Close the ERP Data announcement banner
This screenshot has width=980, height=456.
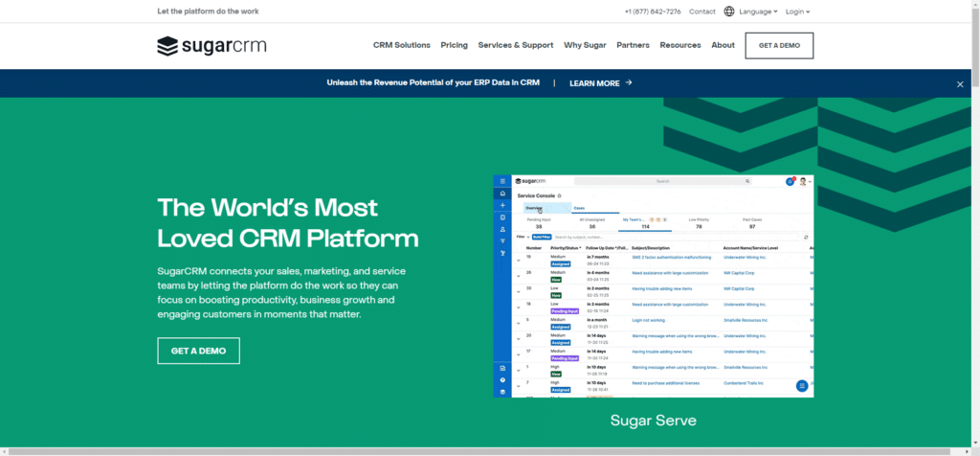click(x=960, y=84)
